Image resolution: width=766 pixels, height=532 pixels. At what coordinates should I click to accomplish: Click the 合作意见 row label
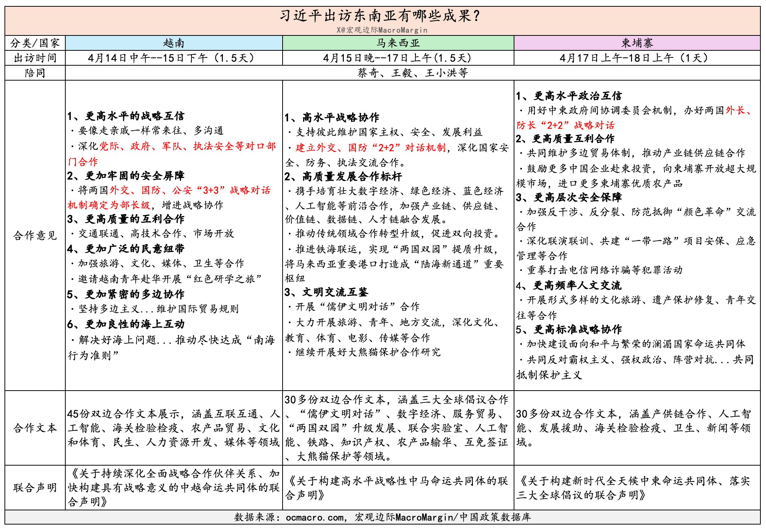tap(35, 236)
